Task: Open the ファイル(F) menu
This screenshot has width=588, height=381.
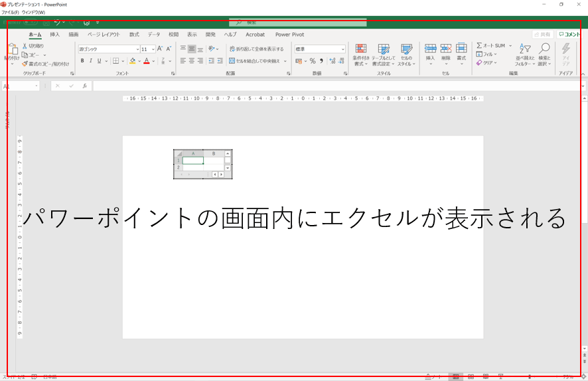Action: [10, 13]
